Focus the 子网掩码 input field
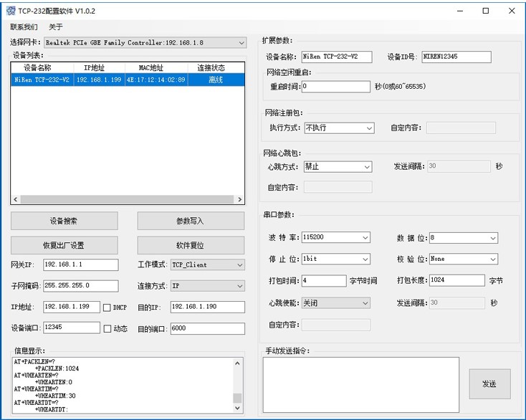 coord(80,286)
